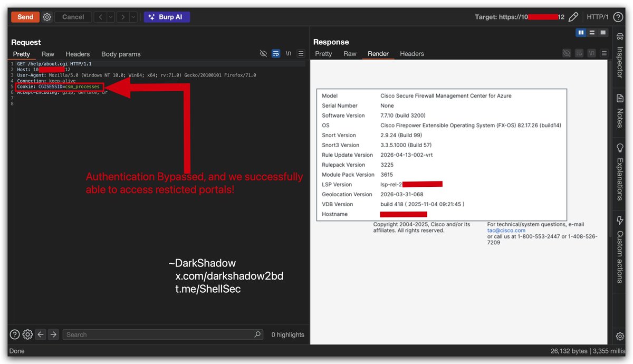Open the Repeater settings gear beside Send
The height and width of the screenshot is (364, 633).
(x=47, y=16)
